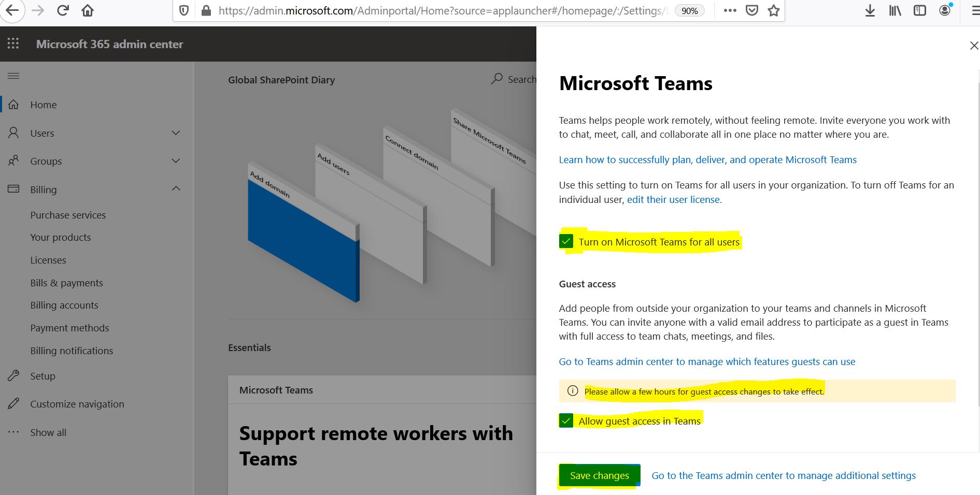Toggle Allow guest access in Teams checkbox
The image size is (980, 495).
(566, 420)
